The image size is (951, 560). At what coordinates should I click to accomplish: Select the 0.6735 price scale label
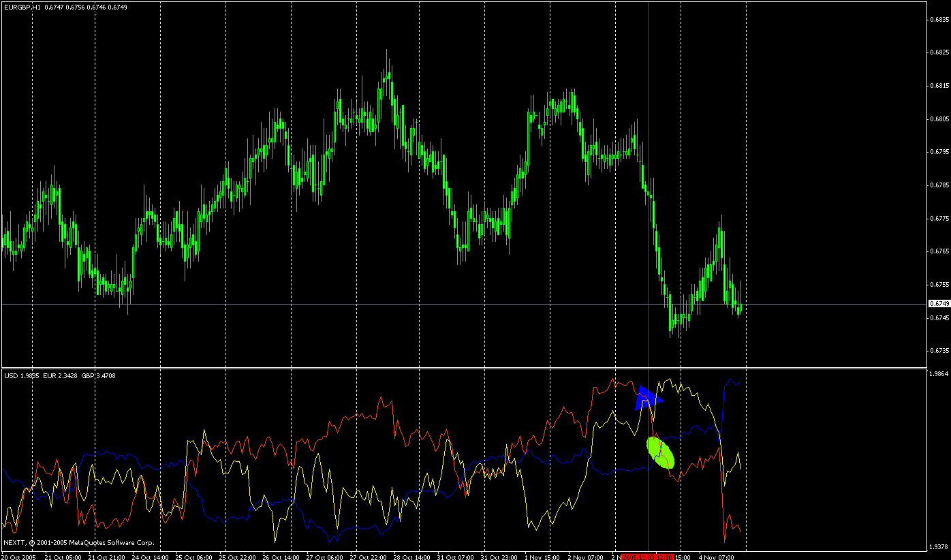pos(939,350)
